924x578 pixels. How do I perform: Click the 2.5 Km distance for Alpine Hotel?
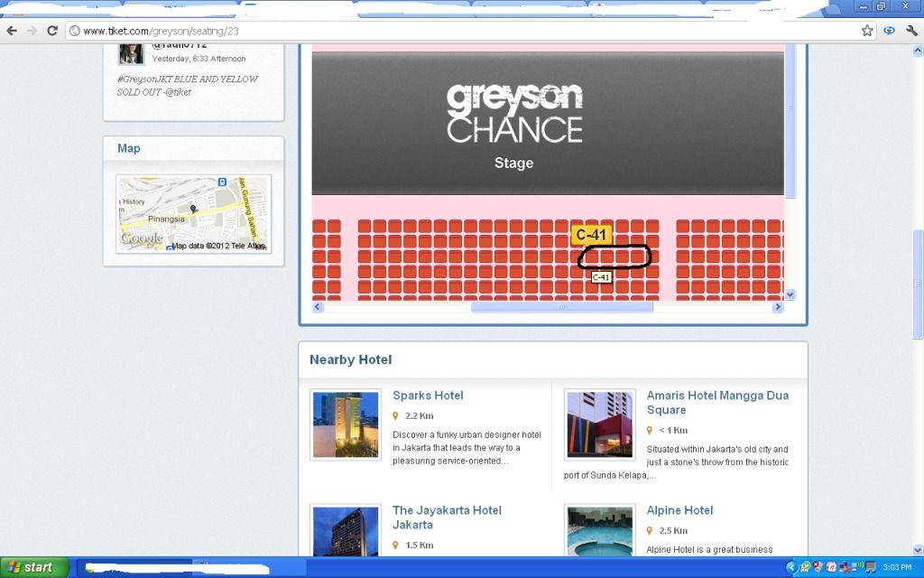pyautogui.click(x=673, y=530)
